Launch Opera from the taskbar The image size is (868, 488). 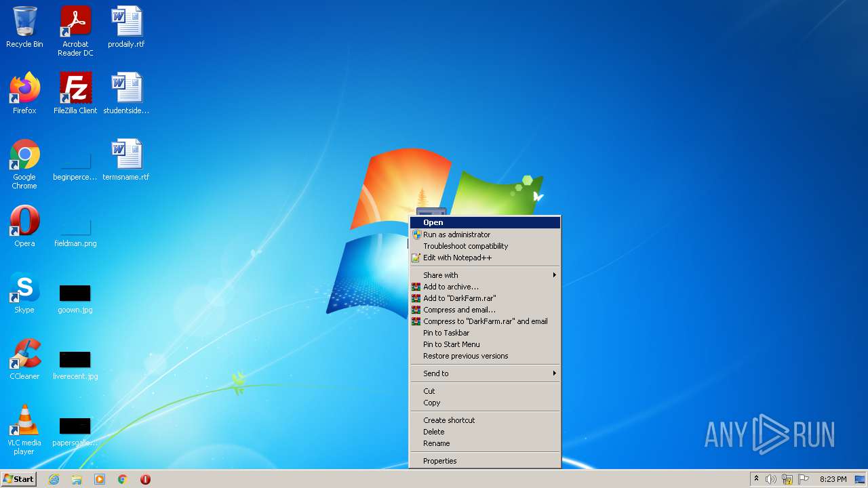coord(145,479)
